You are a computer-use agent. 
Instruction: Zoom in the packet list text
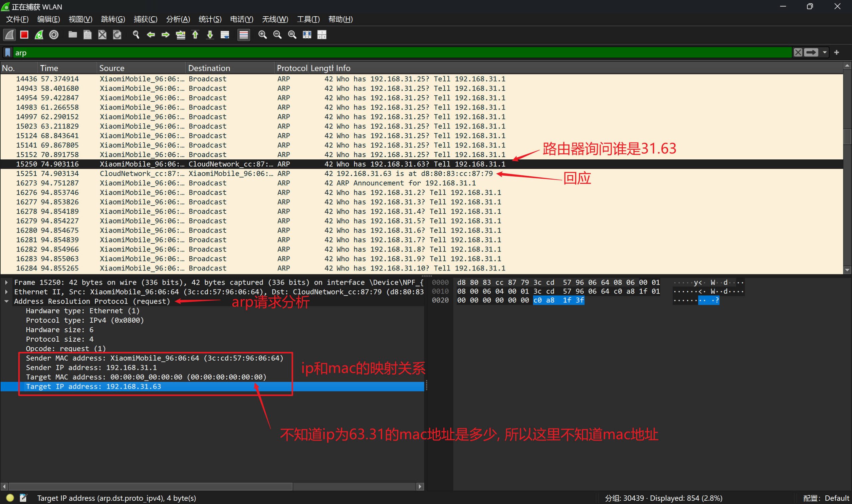point(262,35)
